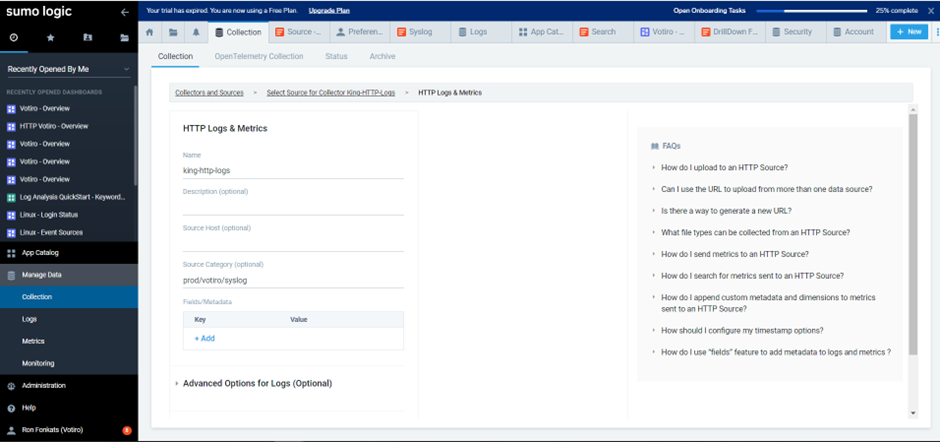Expand FAQ about fields feature metadata
This screenshot has width=940, height=442.
[x=776, y=352]
